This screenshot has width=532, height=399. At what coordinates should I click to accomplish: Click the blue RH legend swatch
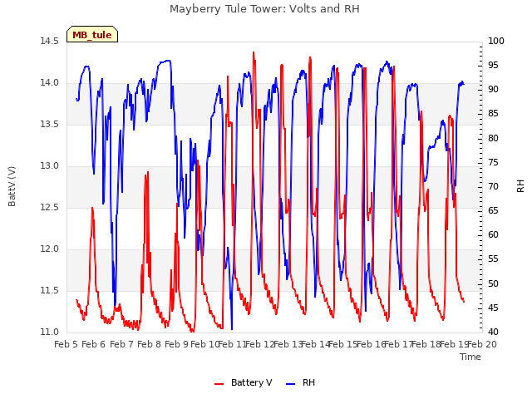pos(291,384)
